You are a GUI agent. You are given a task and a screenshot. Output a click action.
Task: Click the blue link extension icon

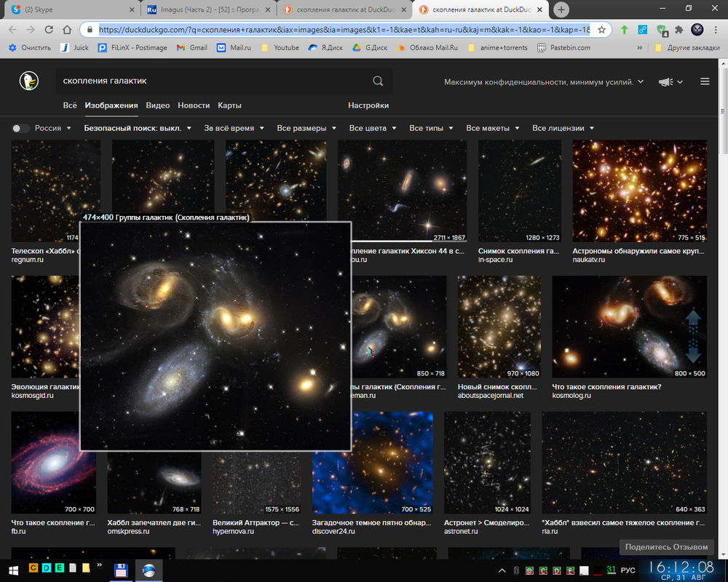pyautogui.click(x=643, y=30)
